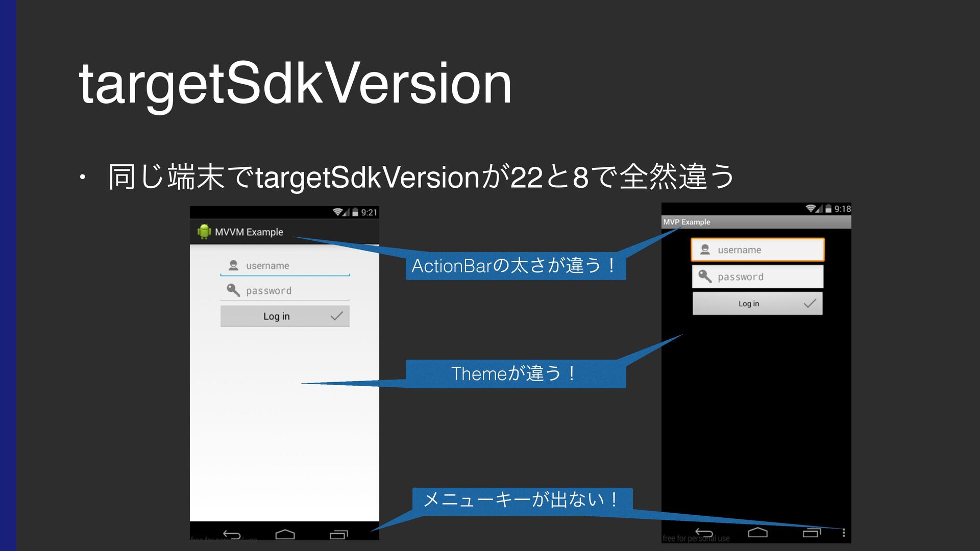Screen dimensions: 980x551
Task: Tap the back navigation icon on left phone
Action: (232, 534)
